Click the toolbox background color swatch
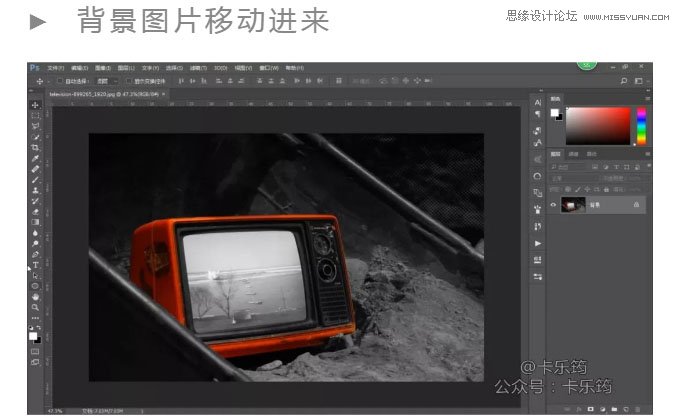Image resolution: width=680 pixels, height=418 pixels. pos(38,340)
